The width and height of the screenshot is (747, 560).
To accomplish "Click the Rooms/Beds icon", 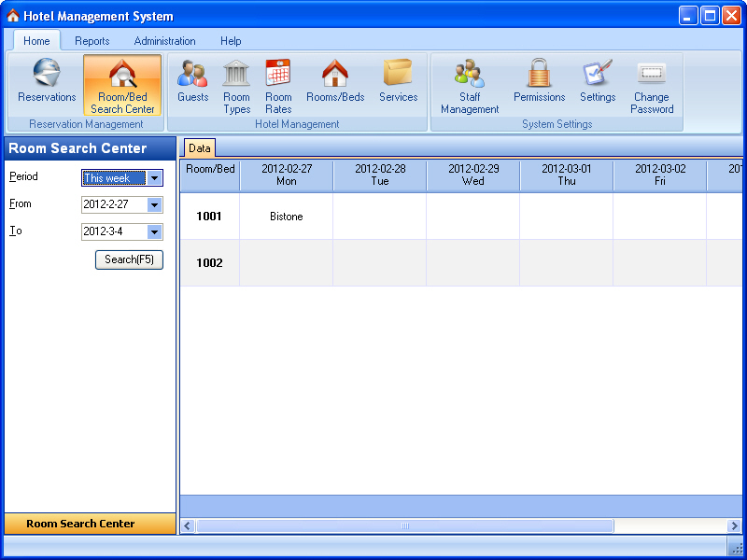I will [334, 82].
